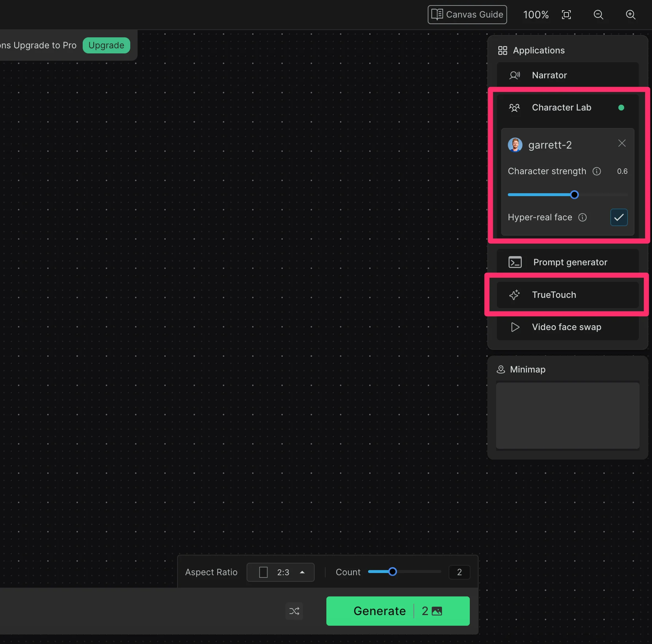
Task: Click the Count value field showing 2
Action: [x=460, y=572]
